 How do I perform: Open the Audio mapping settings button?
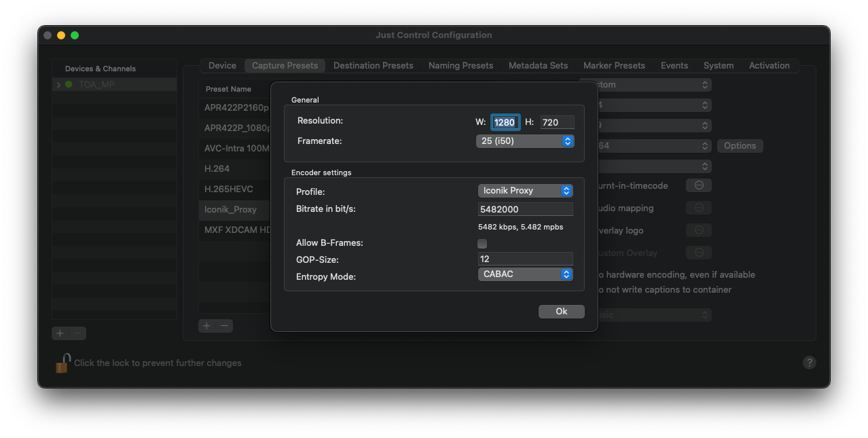tap(699, 208)
